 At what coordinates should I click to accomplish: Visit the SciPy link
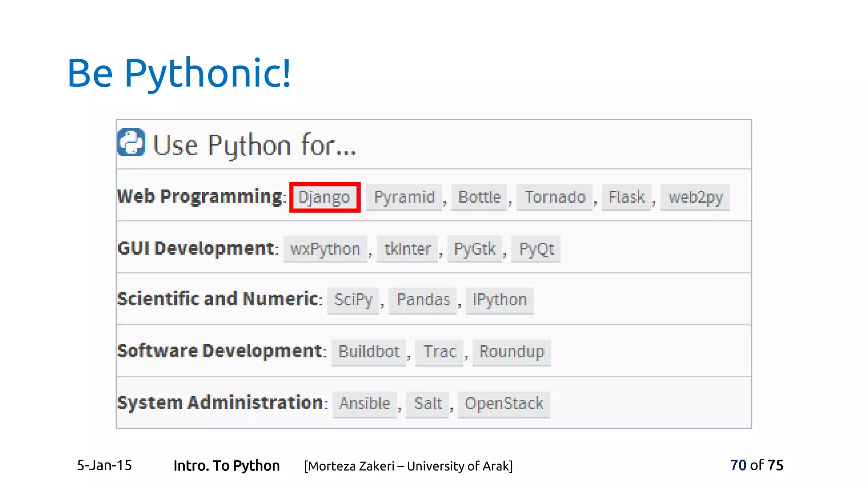pos(353,300)
